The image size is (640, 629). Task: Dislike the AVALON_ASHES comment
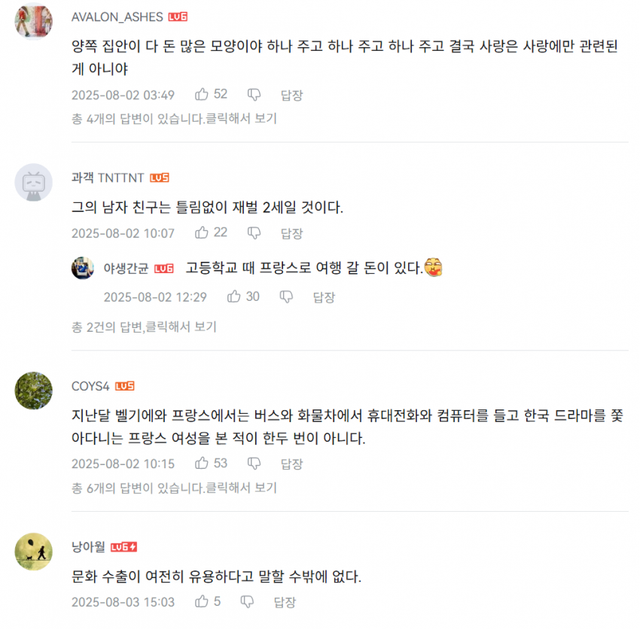pos(254,95)
